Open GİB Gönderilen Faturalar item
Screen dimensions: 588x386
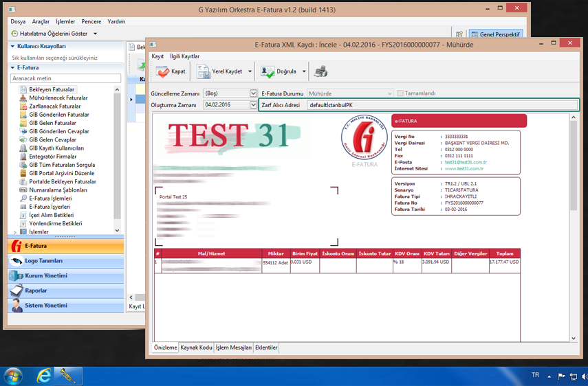click(x=59, y=115)
